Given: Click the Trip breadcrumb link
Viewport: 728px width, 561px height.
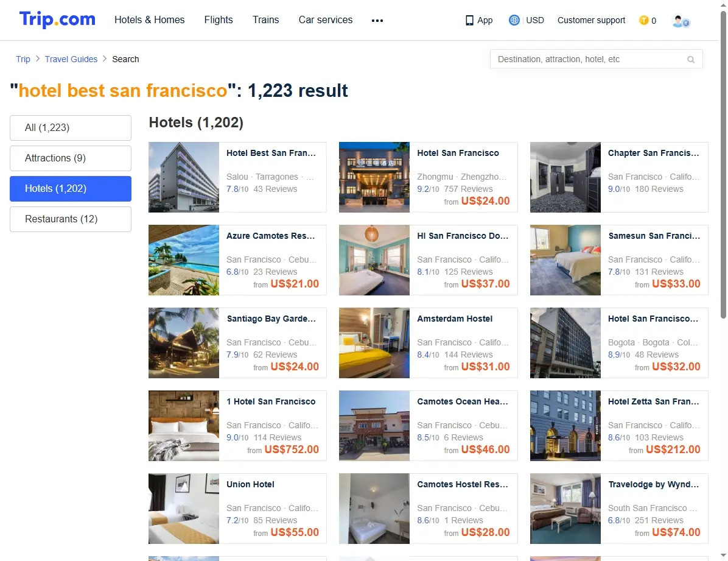Looking at the screenshot, I should (23, 59).
